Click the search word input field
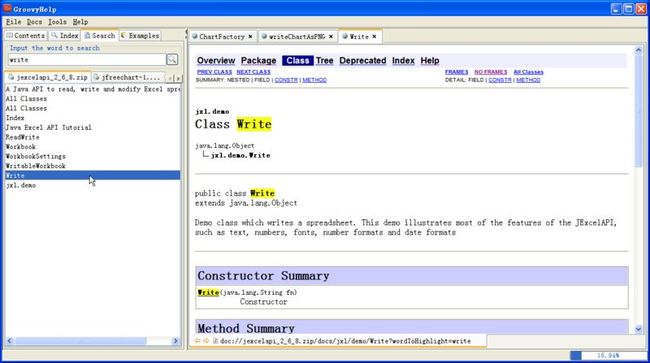The width and height of the screenshot is (650, 363). click(87, 60)
